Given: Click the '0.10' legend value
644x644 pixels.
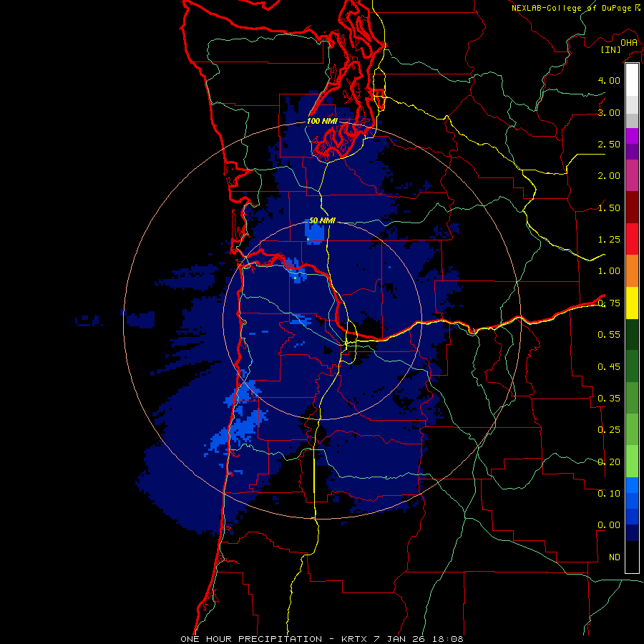Looking at the screenshot, I should tap(609, 494).
